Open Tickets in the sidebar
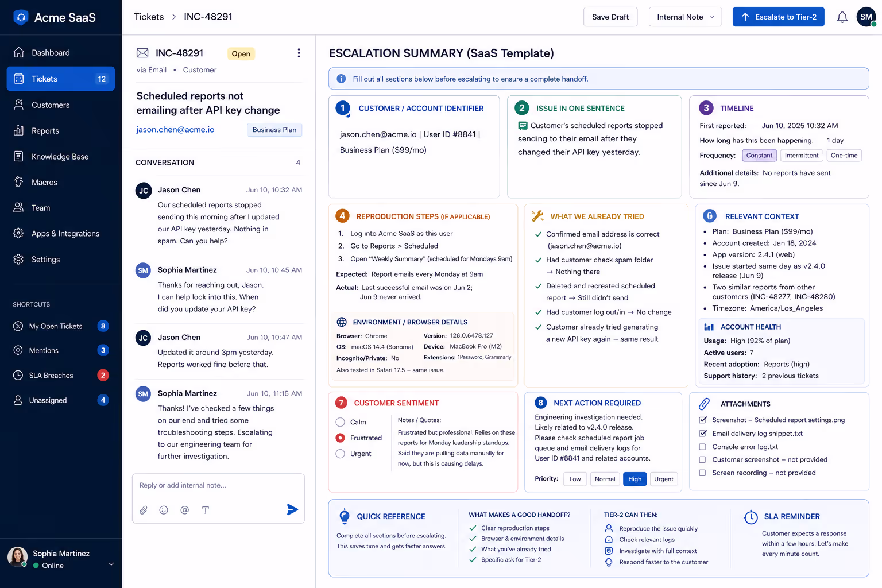The width and height of the screenshot is (882, 588). (x=61, y=79)
